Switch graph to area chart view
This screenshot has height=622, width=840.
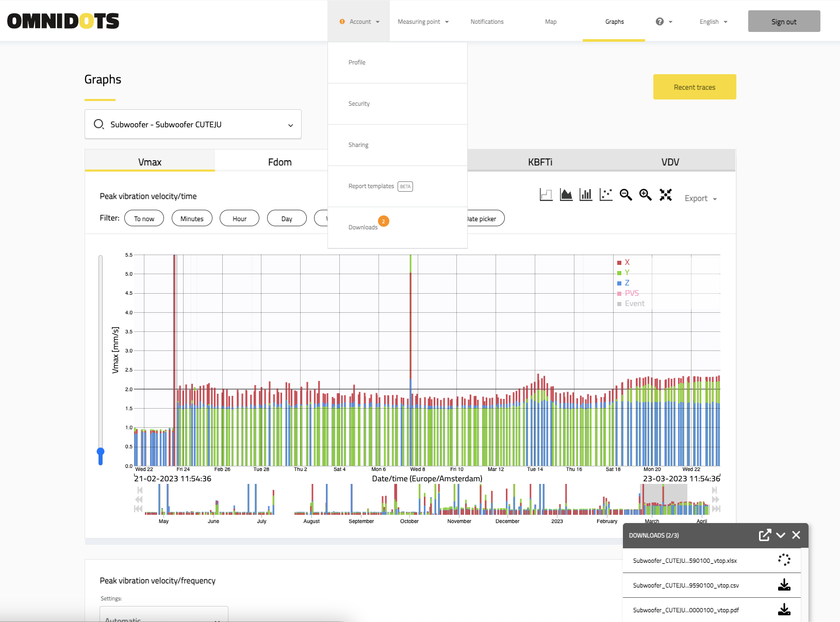point(566,195)
